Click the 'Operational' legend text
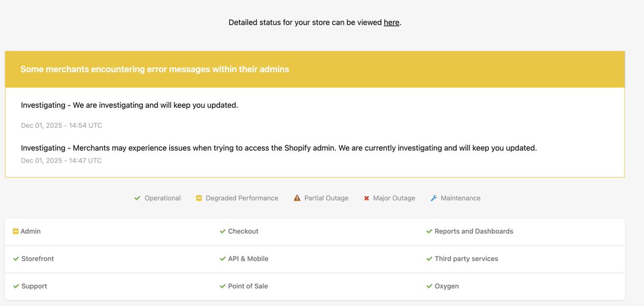 click(x=163, y=198)
